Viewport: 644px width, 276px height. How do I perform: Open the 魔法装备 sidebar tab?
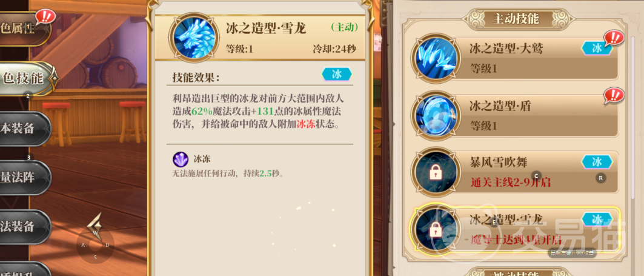pyautogui.click(x=24, y=227)
